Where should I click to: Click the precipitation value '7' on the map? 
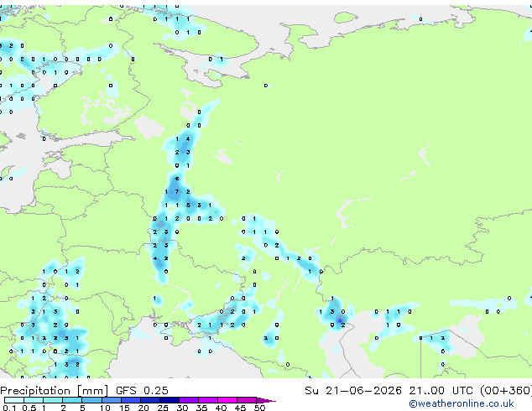[177, 191]
